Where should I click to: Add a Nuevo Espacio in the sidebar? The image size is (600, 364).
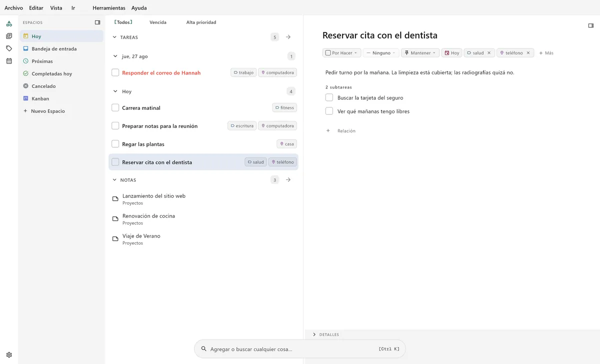click(44, 111)
